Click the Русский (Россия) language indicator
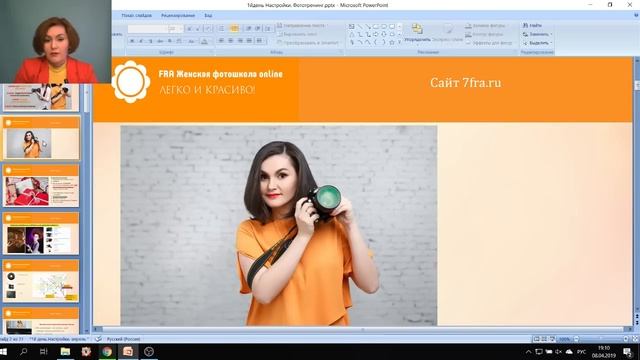The width and height of the screenshot is (640, 360). pyautogui.click(x=123, y=339)
